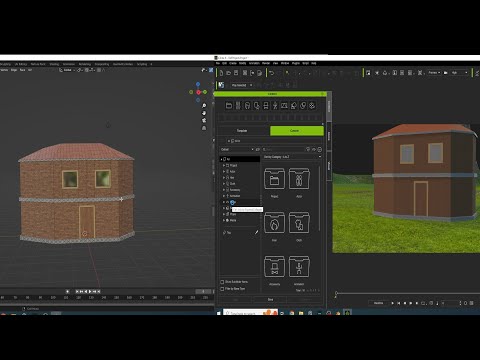The width and height of the screenshot is (480, 360).
Task: Open the Accessory folder thumbnail in content grid
Action: 274,267
